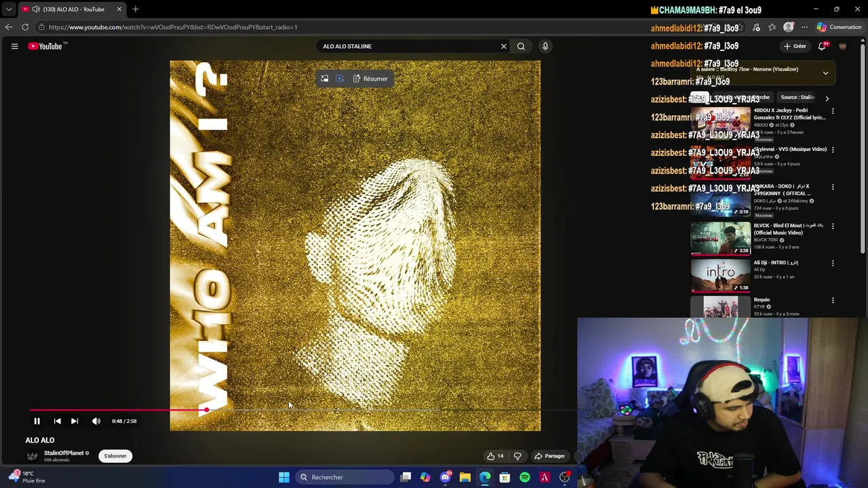Click the Créer button

(x=794, y=46)
